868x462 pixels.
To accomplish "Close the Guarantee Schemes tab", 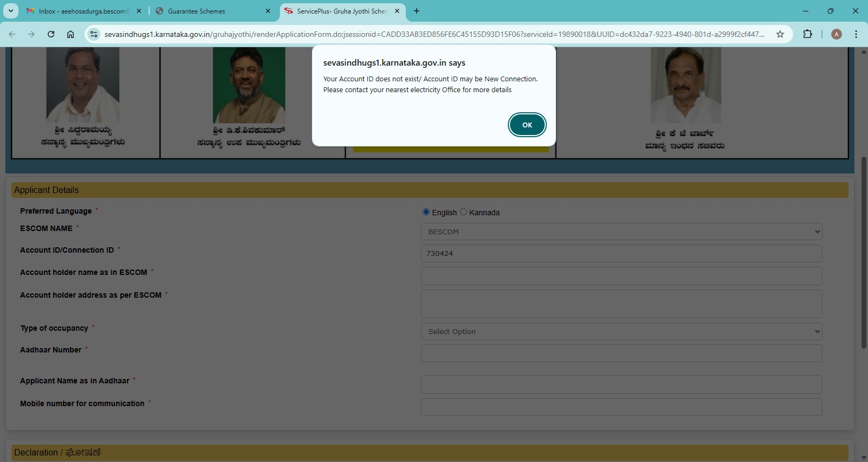I will 268,11.
